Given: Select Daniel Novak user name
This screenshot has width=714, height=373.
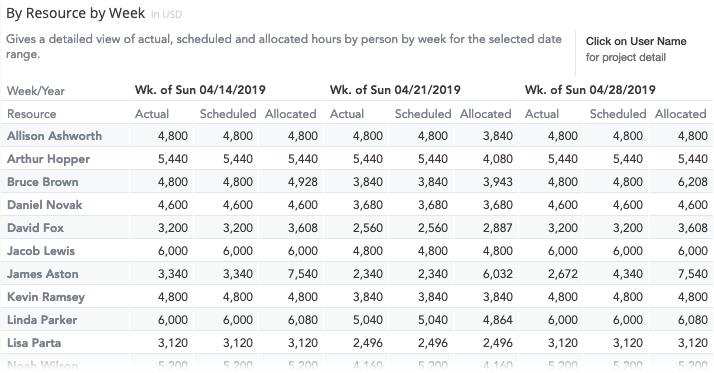Looking at the screenshot, I should pyautogui.click(x=45, y=205).
